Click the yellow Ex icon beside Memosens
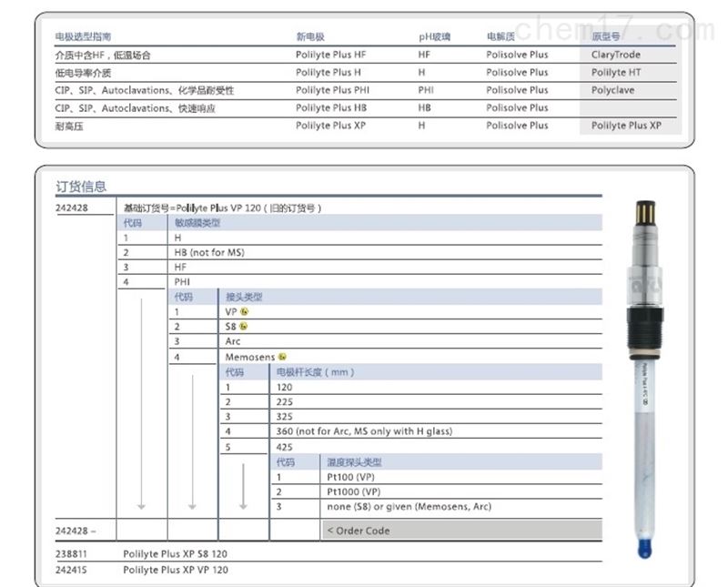Image resolution: width=728 pixels, height=587 pixels. [282, 357]
